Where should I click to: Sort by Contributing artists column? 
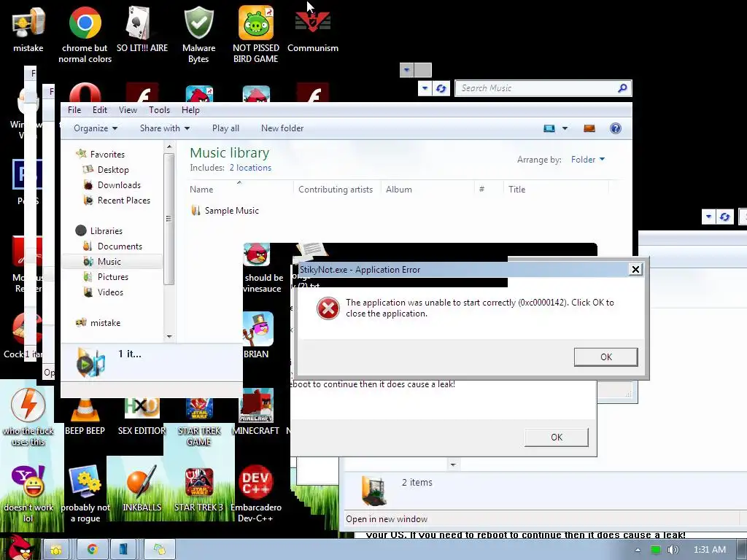pyautogui.click(x=336, y=189)
